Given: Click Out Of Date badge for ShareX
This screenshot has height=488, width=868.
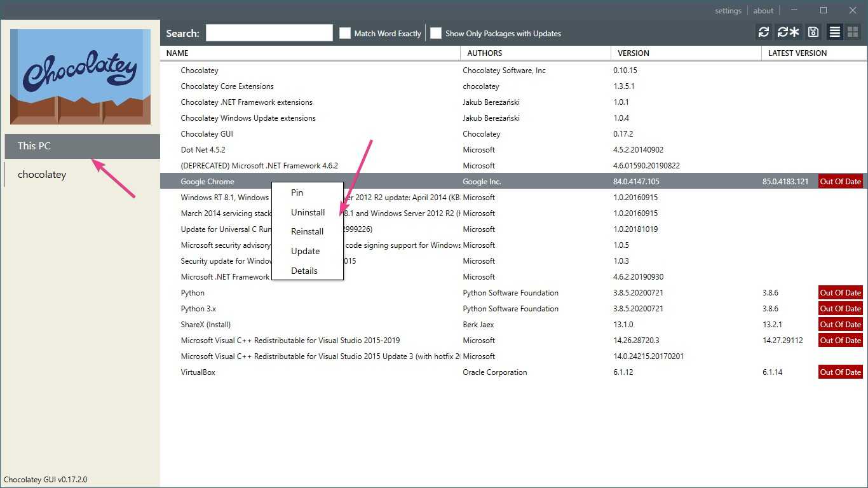Looking at the screenshot, I should click(840, 325).
